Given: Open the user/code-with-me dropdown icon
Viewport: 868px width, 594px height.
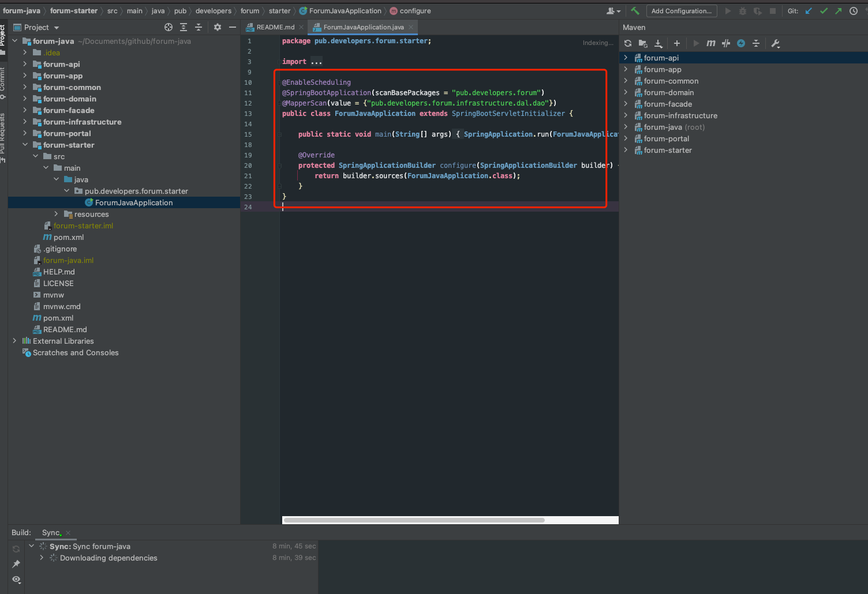Looking at the screenshot, I should (x=613, y=11).
